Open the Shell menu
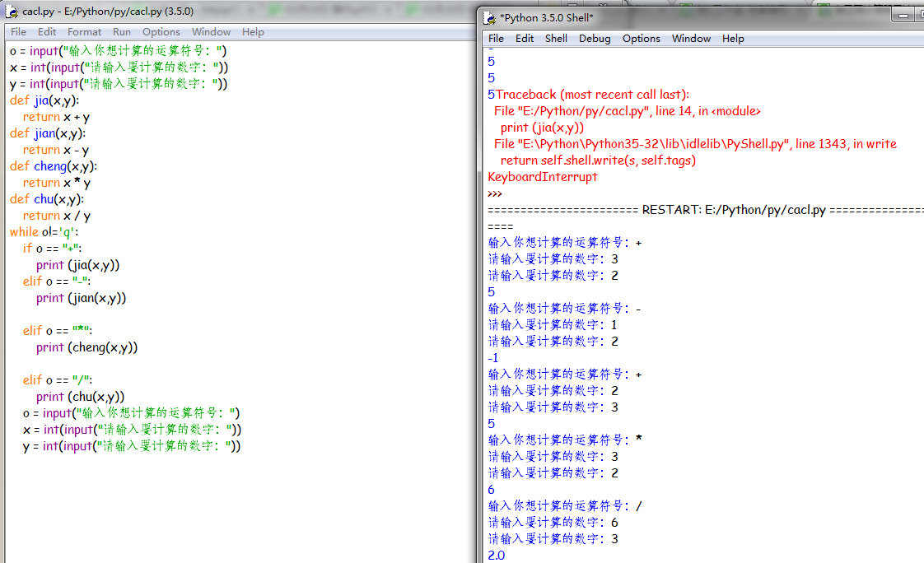Viewport: 924px width, 563px height. [x=556, y=39]
